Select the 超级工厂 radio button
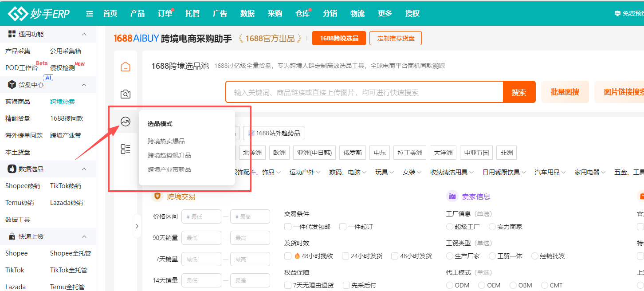The height and width of the screenshot is (291, 644). pyautogui.click(x=450, y=227)
